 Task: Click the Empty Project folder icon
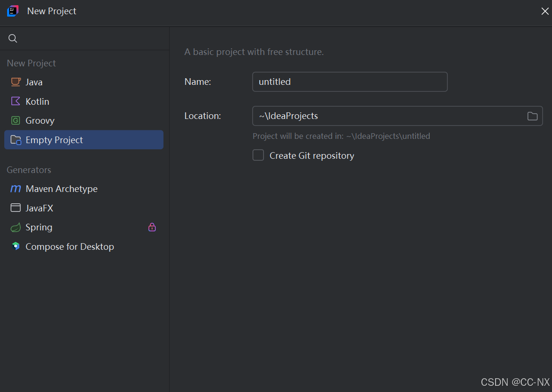[x=16, y=140]
